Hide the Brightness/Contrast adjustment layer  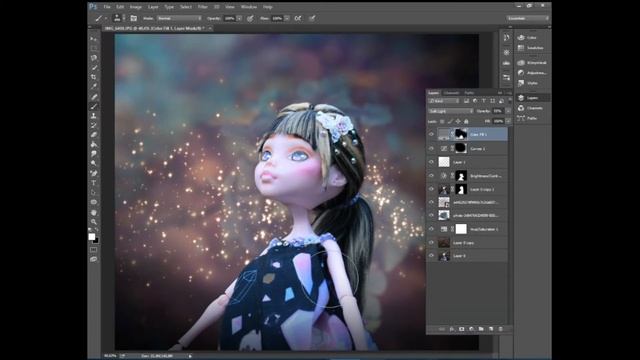click(431, 176)
